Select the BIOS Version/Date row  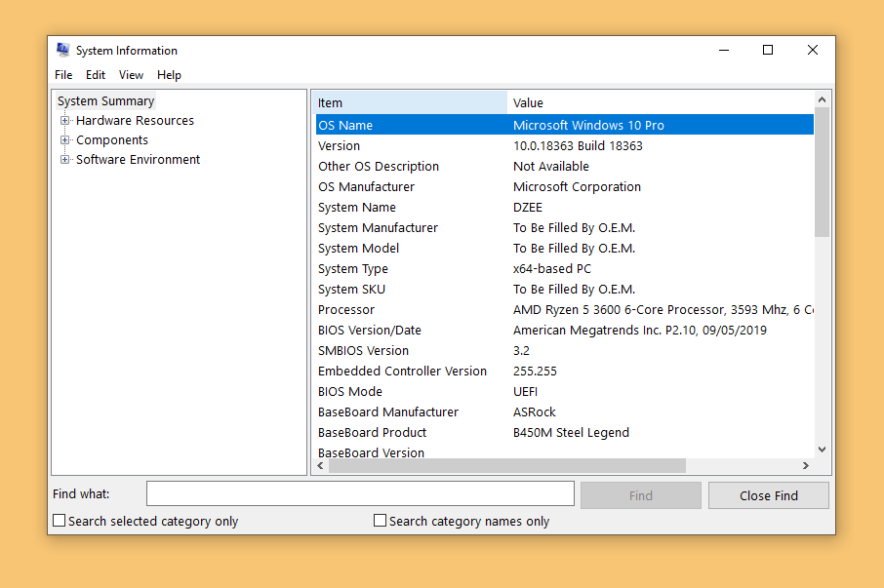tap(564, 330)
